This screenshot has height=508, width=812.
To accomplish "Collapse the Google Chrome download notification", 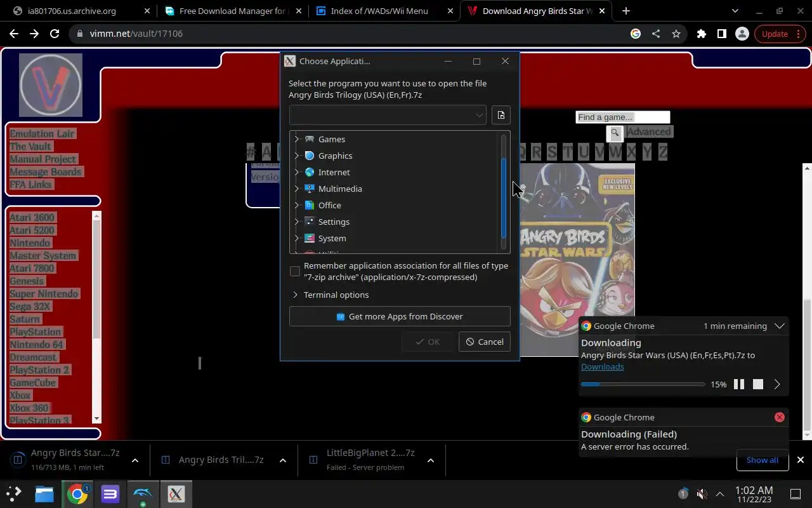I will (780, 326).
